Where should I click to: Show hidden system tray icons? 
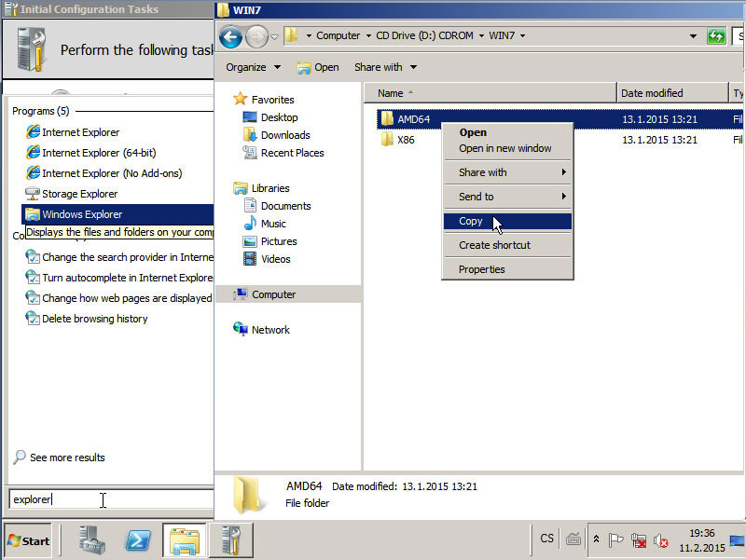(597, 540)
